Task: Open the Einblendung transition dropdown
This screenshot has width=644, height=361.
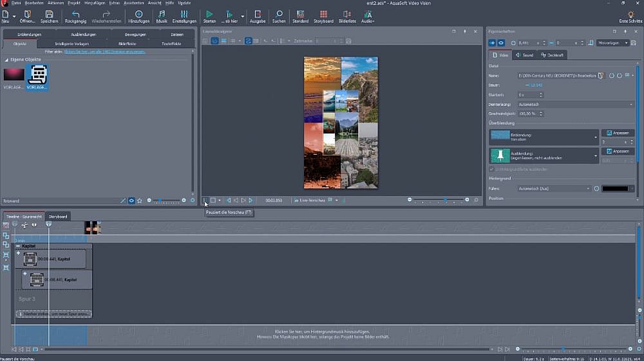Action: click(x=596, y=137)
